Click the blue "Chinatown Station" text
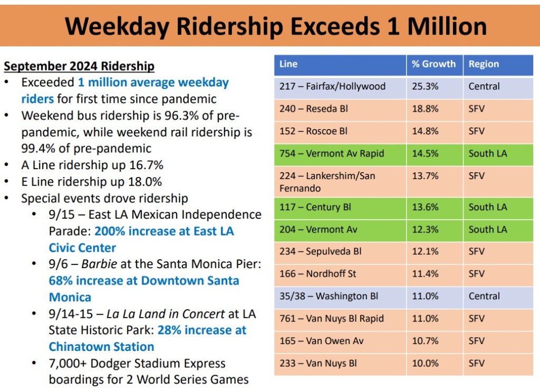540x392 pixels. pos(102,347)
